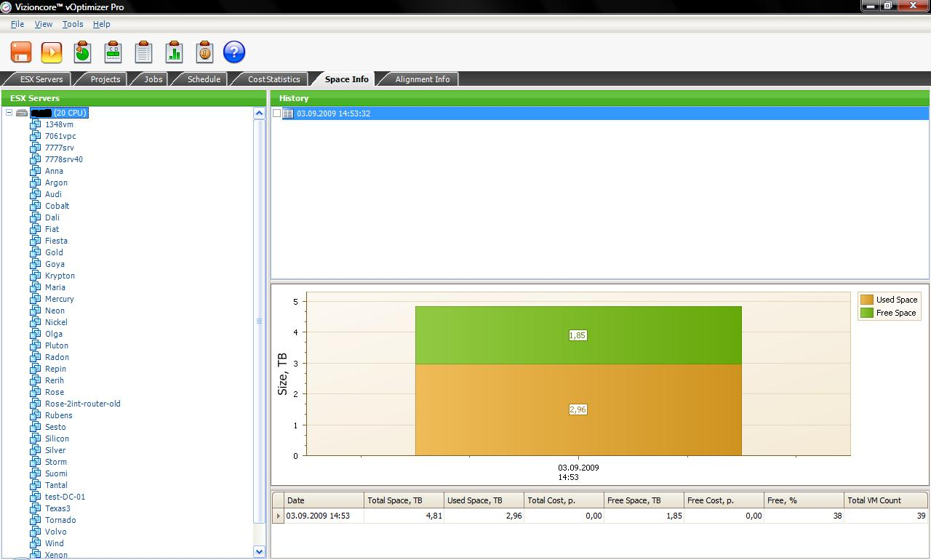The image size is (931, 560).
Task: Click the Used Space legend color swatch
Action: (x=867, y=300)
